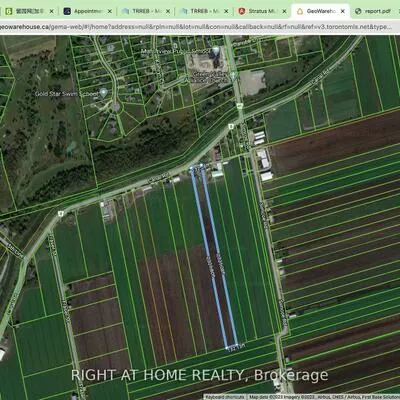Viewport: 400px width, 400px height.
Task: Click the route 8 shield near Canal Rd intersection
Action: 230,127
